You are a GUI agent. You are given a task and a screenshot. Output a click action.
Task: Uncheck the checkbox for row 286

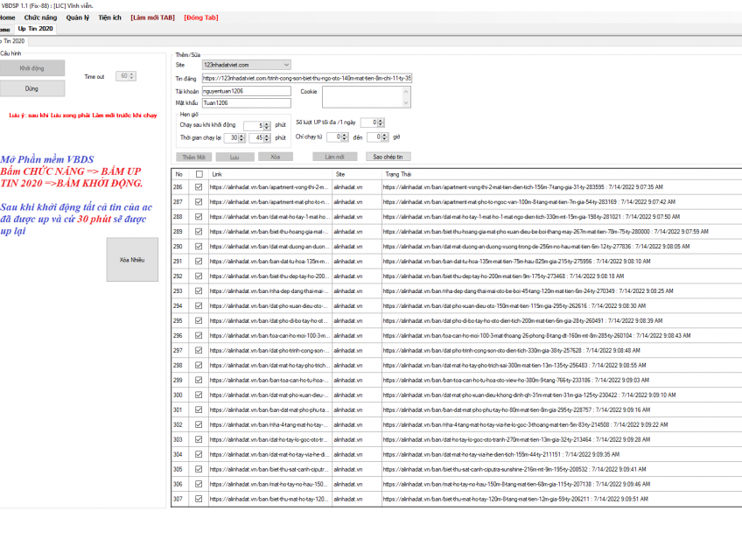click(x=199, y=187)
